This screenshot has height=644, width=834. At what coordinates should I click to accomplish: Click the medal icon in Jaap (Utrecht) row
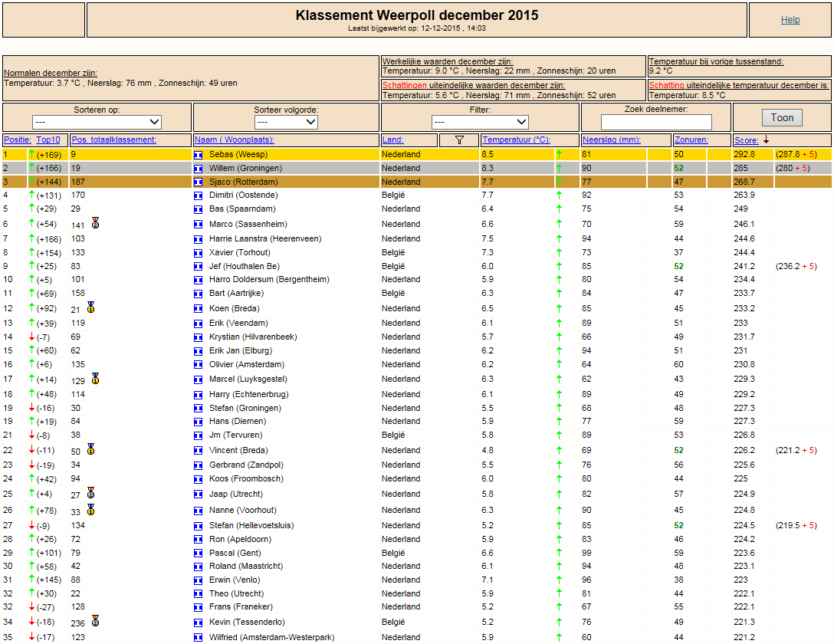91,492
